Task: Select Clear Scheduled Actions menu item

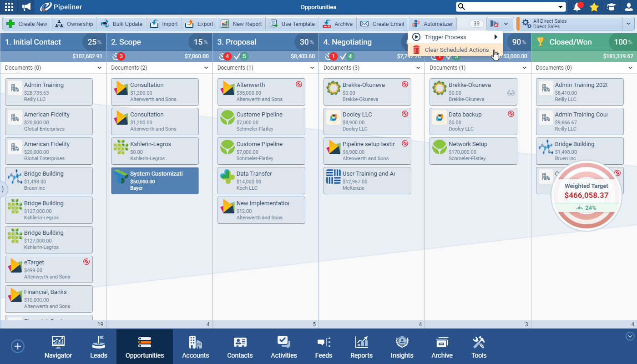Action: click(x=456, y=50)
